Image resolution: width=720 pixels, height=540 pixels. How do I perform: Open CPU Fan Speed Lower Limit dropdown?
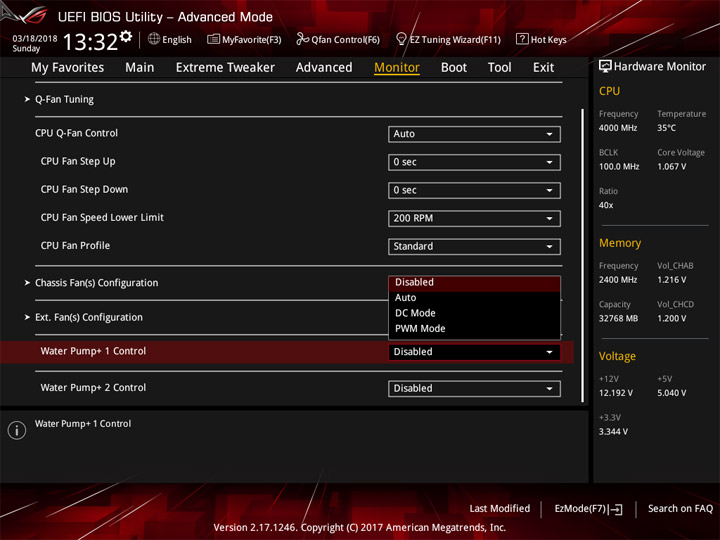click(474, 219)
